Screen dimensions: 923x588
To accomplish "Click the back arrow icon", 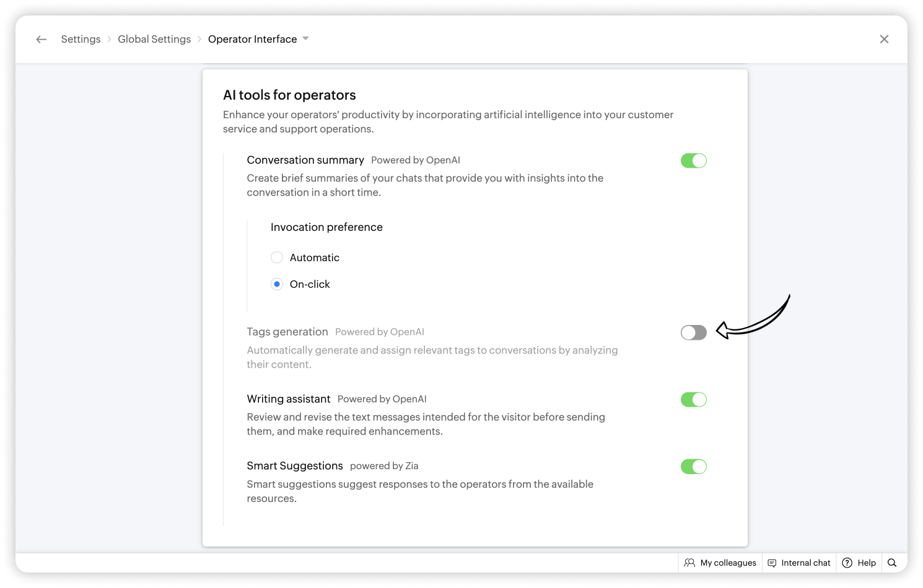I will pyautogui.click(x=42, y=40).
